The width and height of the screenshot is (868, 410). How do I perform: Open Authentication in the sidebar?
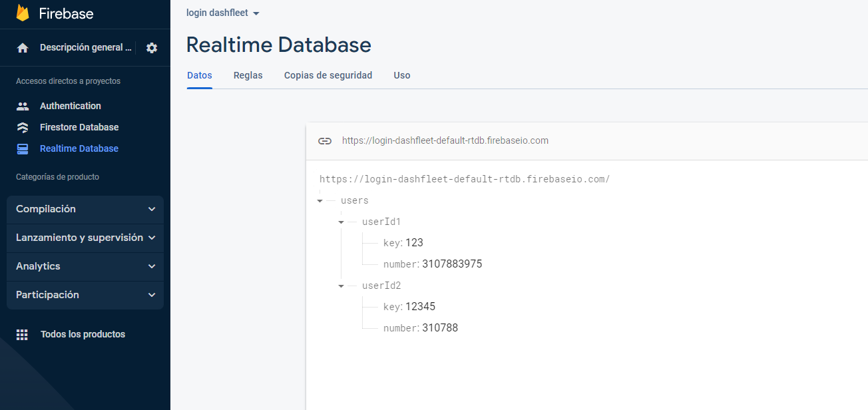pyautogui.click(x=71, y=106)
